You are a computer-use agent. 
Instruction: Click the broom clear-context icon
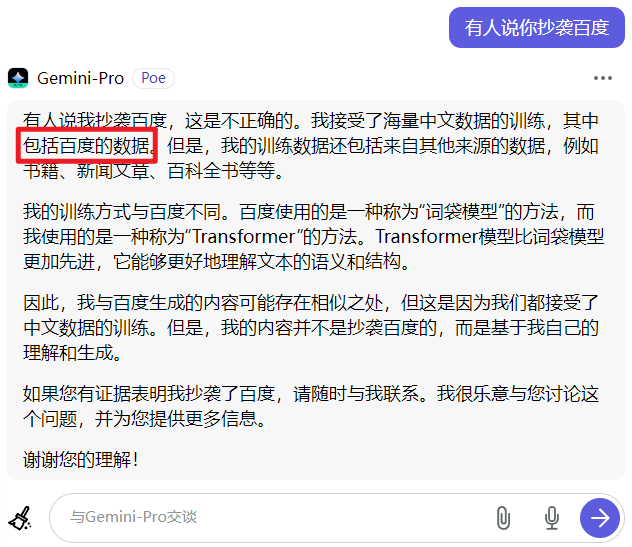coord(20,518)
